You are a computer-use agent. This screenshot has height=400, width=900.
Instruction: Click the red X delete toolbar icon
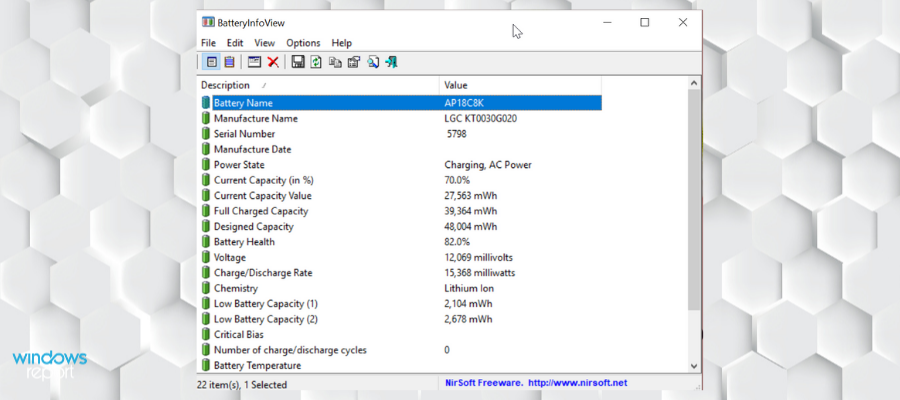pyautogui.click(x=273, y=62)
